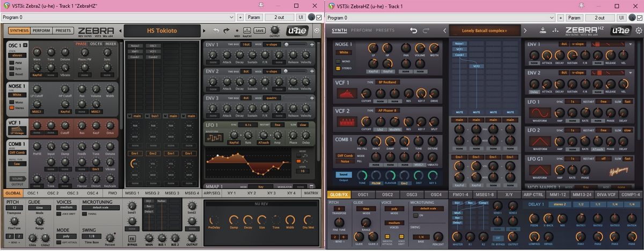Undo last edit in Zebra2 window
Image resolution: width=644 pixels, height=251 pixels.
216,31
